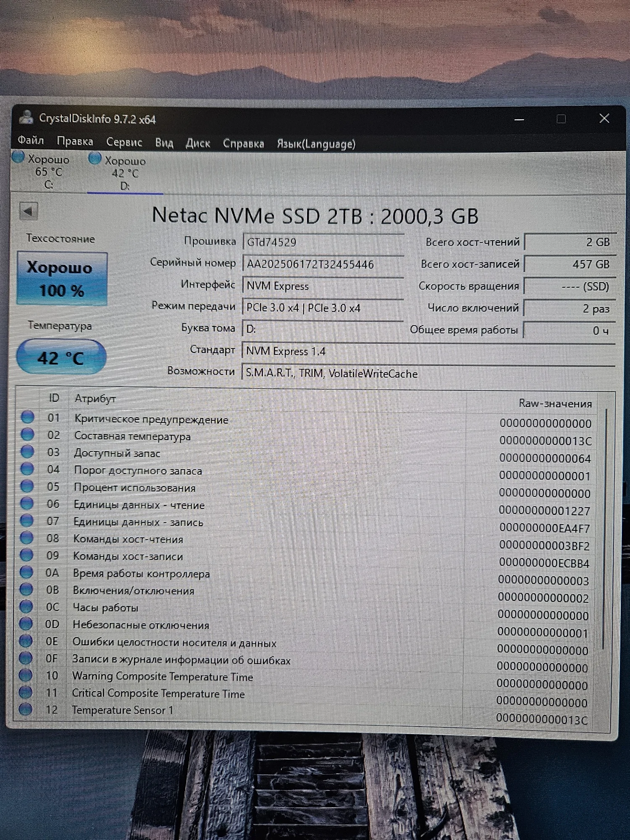Click status circle of Часы работы row
This screenshot has width=630, height=840.
(x=26, y=606)
